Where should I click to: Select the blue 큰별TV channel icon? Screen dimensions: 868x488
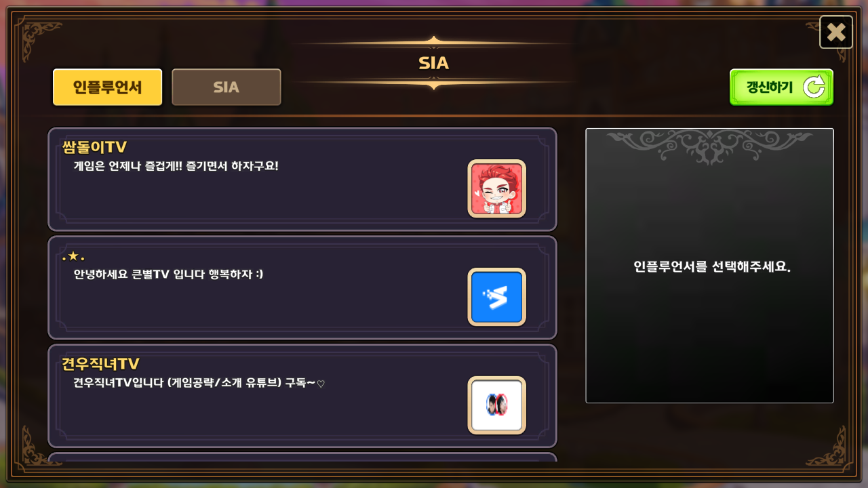tap(497, 297)
